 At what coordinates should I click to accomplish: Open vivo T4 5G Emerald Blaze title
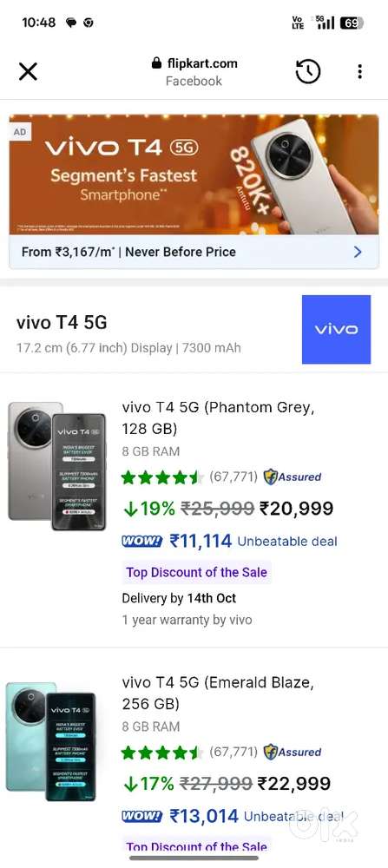pos(218,693)
